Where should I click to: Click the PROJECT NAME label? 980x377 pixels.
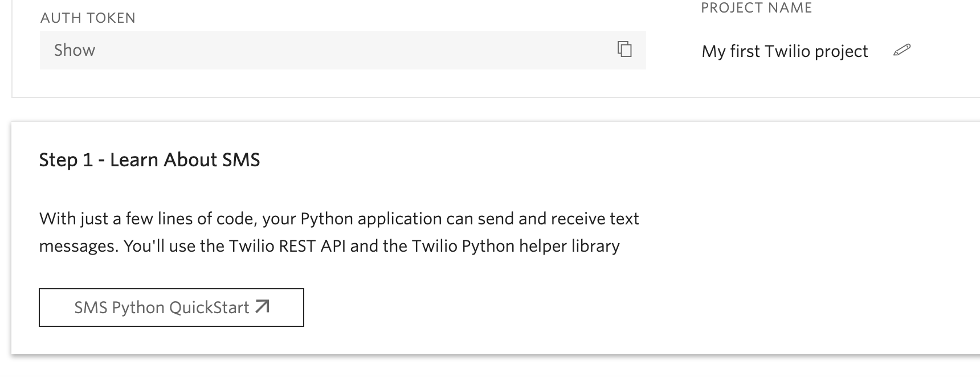(x=756, y=8)
